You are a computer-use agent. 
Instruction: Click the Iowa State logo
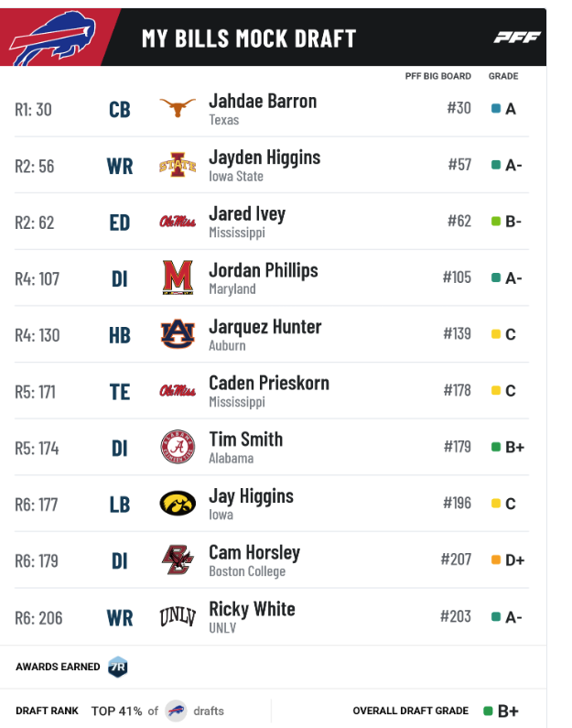click(x=178, y=164)
